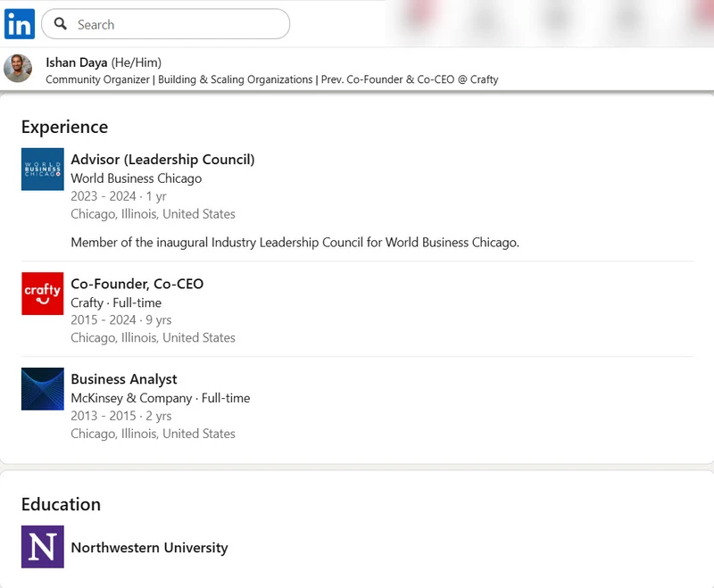Click the World Business Chicago logo

pyautogui.click(x=43, y=169)
